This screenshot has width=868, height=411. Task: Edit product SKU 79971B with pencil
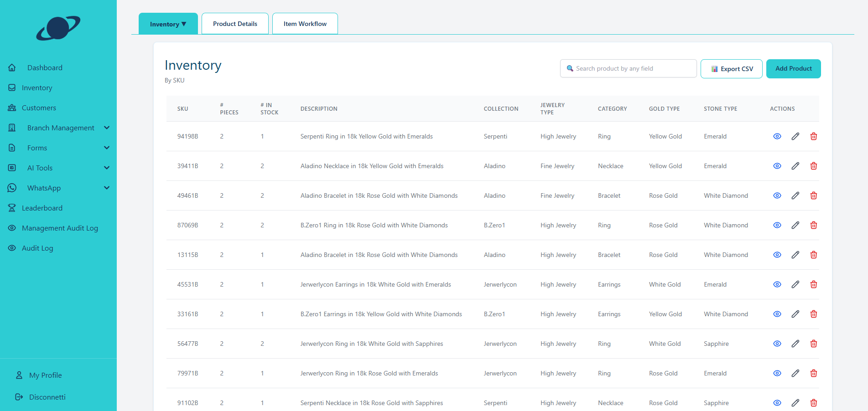point(795,373)
